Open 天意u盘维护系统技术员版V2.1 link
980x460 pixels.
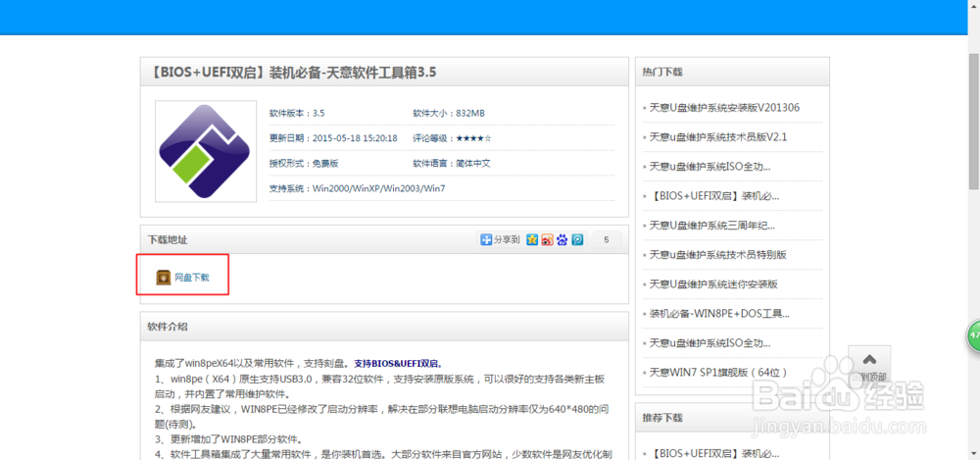click(718, 137)
